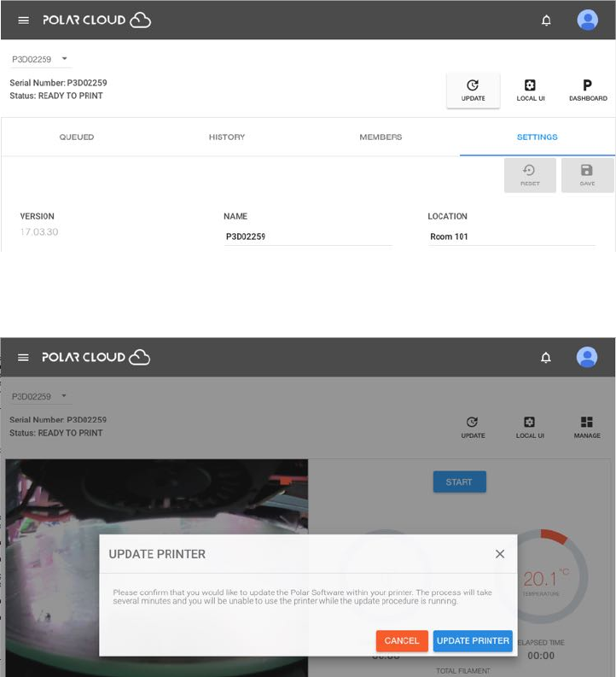
Task: Click 'Serial Number: P3D02259' in bottom screen
Action: [x=58, y=420]
